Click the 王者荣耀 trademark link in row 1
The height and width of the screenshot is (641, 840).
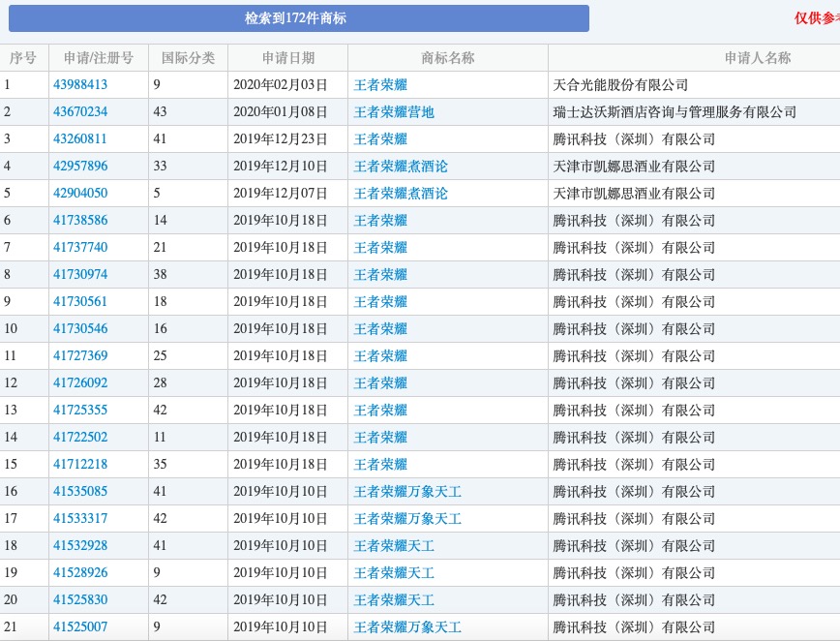coord(380,85)
